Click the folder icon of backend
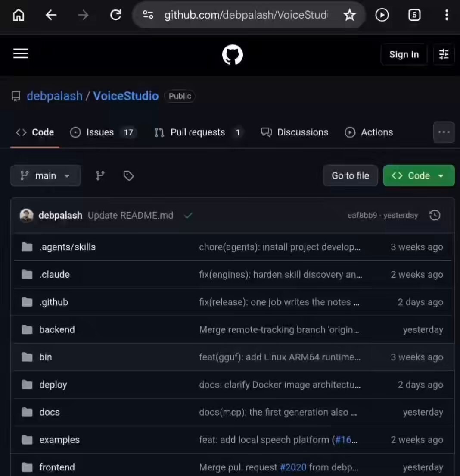The width and height of the screenshot is (460, 476). click(27, 329)
